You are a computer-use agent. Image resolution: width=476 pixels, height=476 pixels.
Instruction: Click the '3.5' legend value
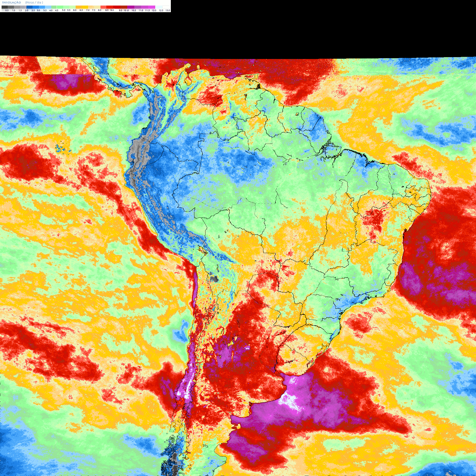pyautogui.click(x=45, y=10)
